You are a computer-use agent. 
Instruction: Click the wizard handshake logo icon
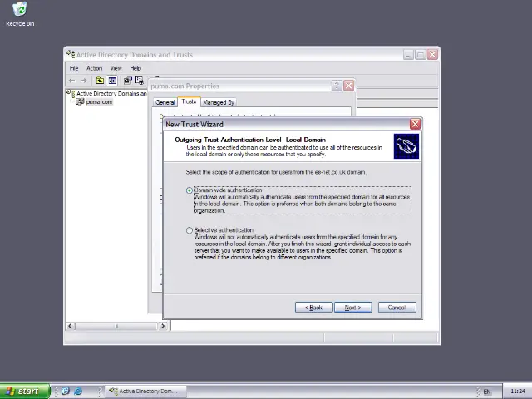click(406, 146)
